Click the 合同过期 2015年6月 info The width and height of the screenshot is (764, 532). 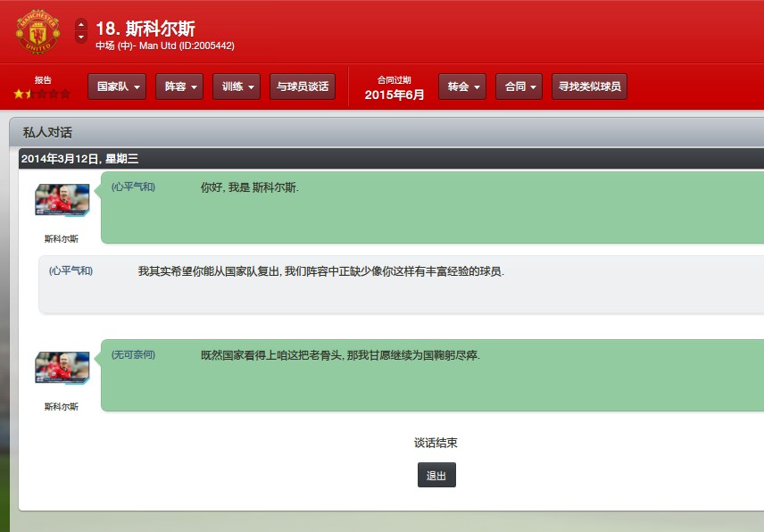pos(394,88)
